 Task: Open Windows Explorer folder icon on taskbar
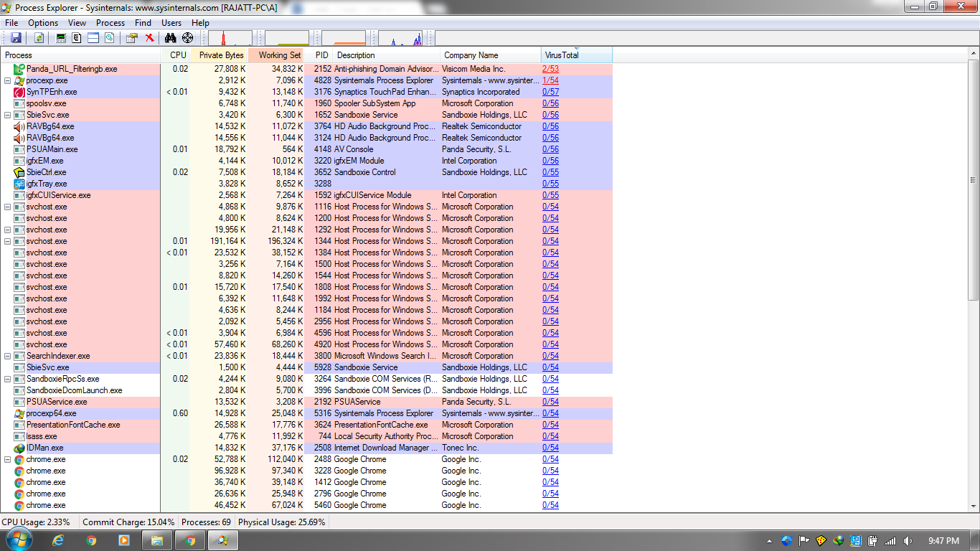pos(157,540)
